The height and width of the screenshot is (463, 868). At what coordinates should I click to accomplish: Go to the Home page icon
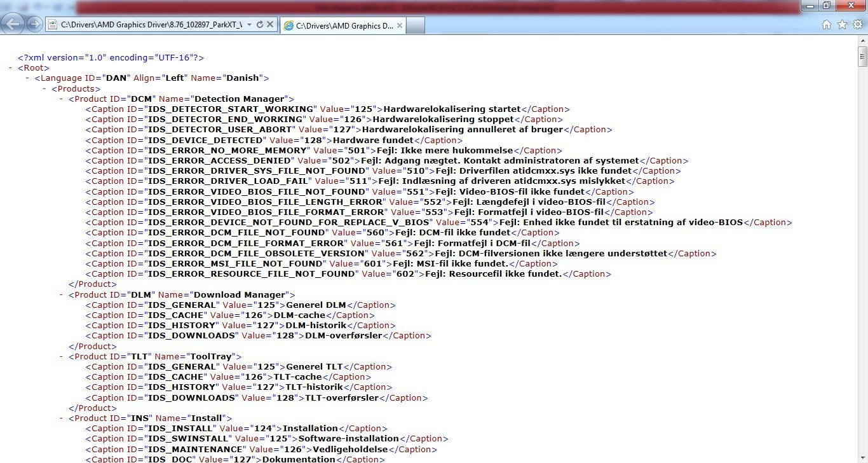(827, 25)
